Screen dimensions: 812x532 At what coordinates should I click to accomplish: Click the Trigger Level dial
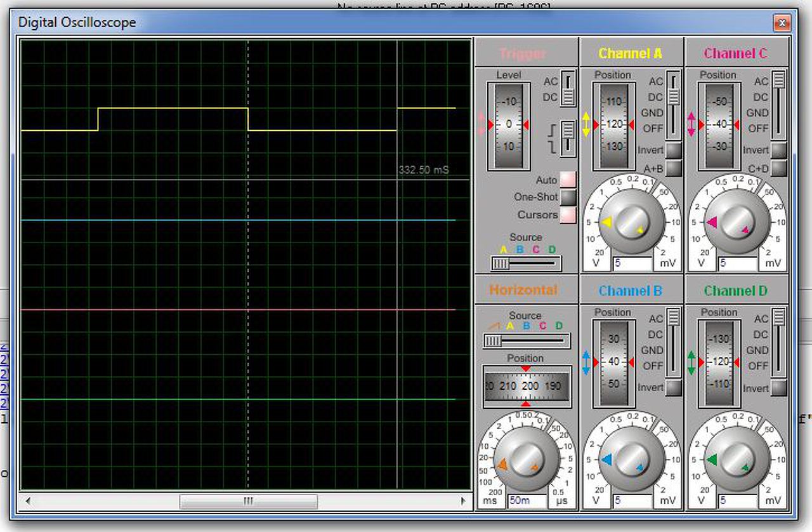[x=508, y=125]
